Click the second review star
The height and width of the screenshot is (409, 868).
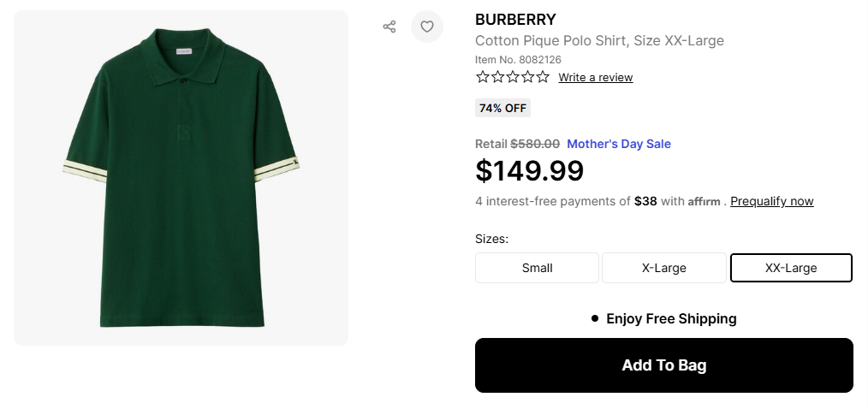(x=498, y=77)
